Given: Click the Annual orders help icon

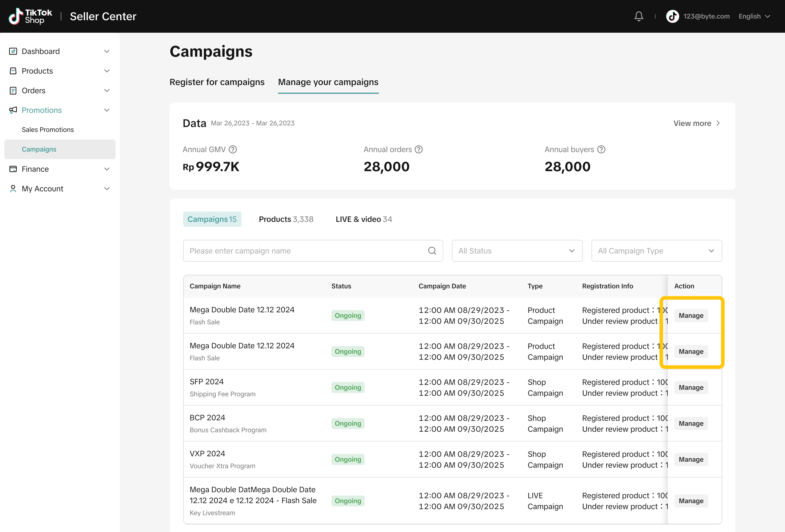Looking at the screenshot, I should [418, 149].
